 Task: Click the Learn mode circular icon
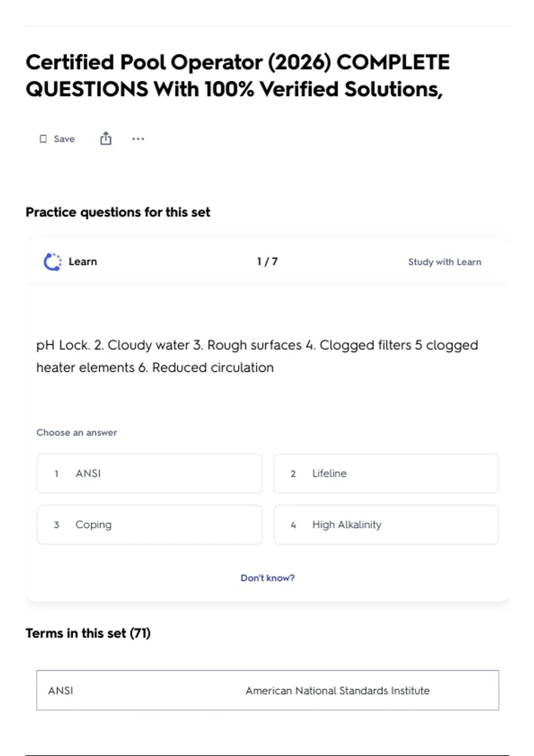pos(53,262)
